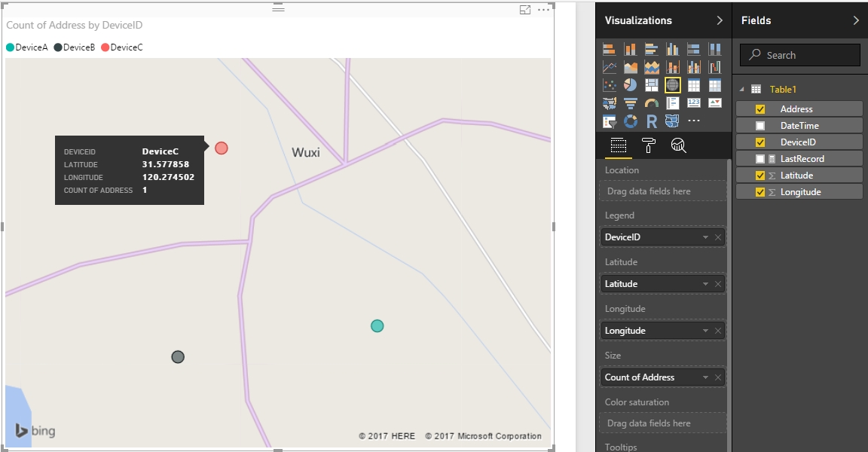Choose the clustered bar chart visualization
The width and height of the screenshot is (868, 452).
click(x=651, y=50)
